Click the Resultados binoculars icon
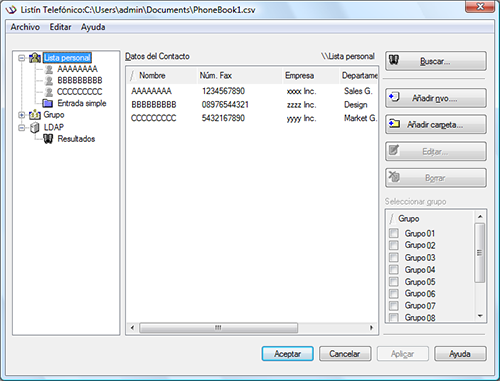500x381 pixels. point(48,139)
